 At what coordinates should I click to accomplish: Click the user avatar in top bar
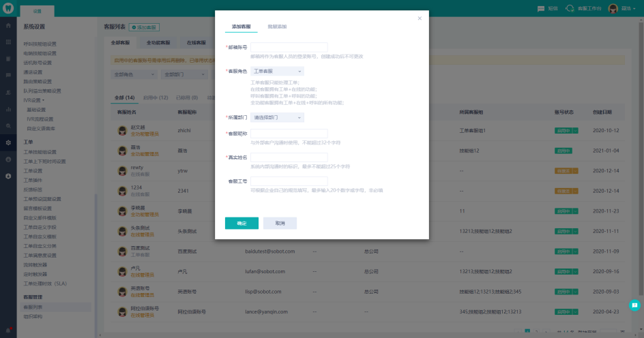(613, 9)
